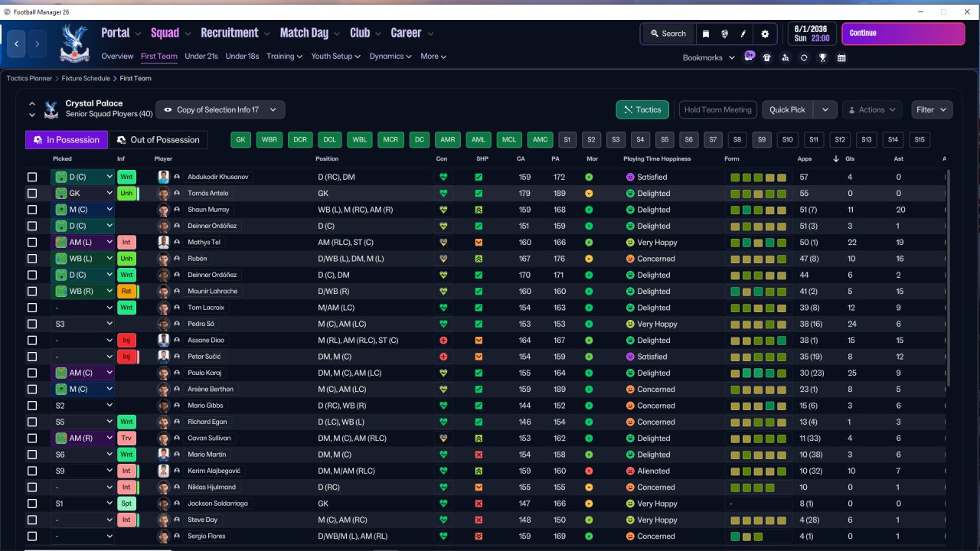The image size is (980, 551).
Task: Tick the checkbox for Abdukodir Khusanov
Action: (x=32, y=177)
